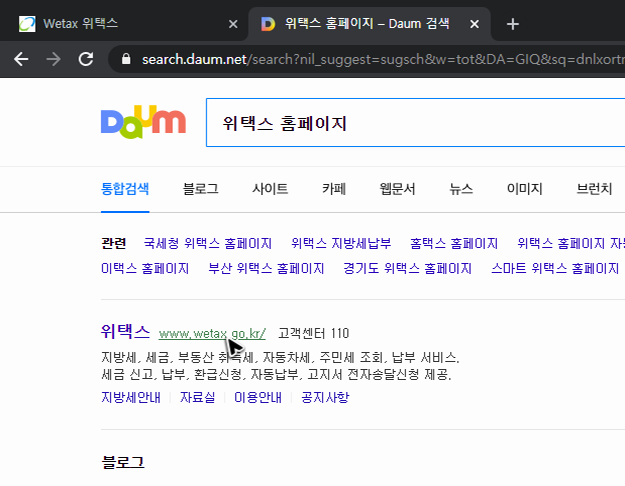
Task: Click related search 스마트 위택스 홈페이지
Action: point(555,268)
